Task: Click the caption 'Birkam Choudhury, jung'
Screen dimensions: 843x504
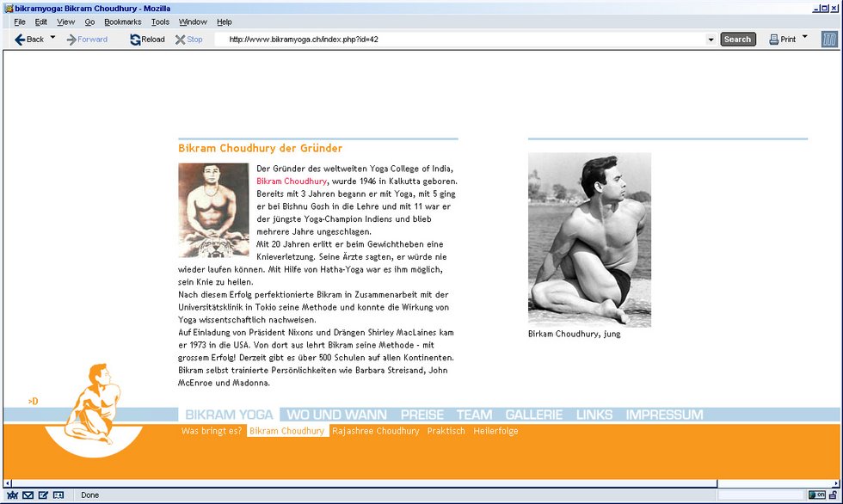Action: (x=575, y=334)
